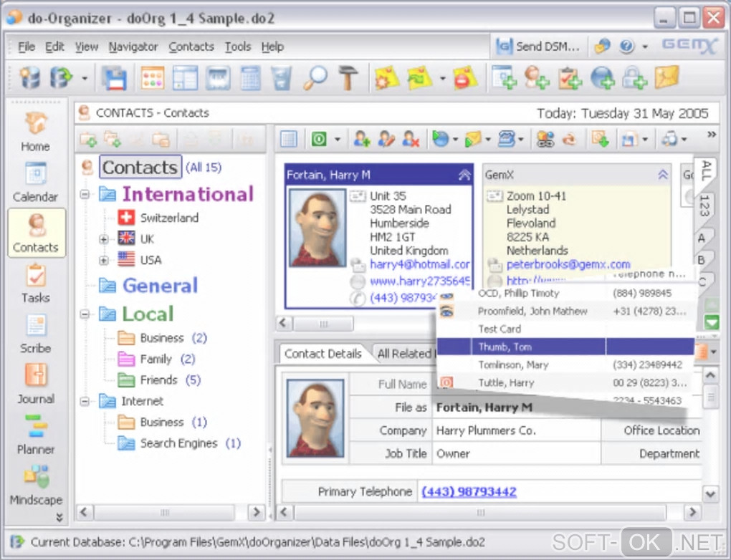
Task: Open the Mindscape section
Action: coord(35,486)
